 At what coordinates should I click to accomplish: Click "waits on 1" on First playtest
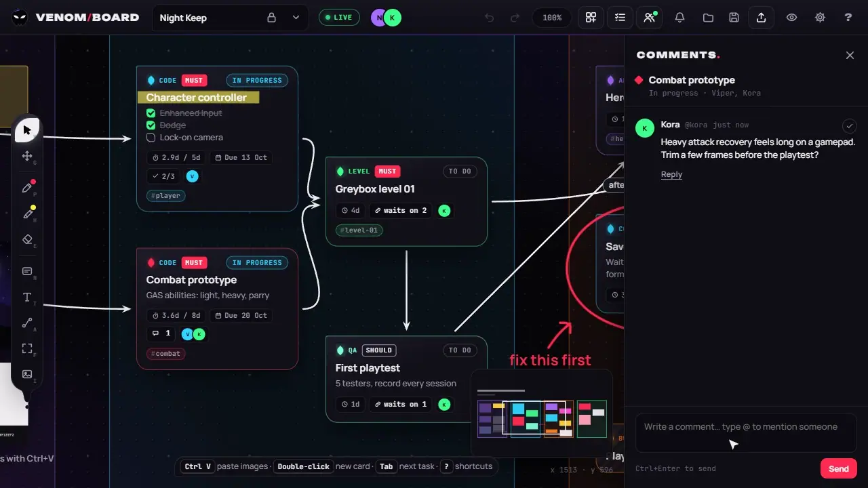(401, 404)
